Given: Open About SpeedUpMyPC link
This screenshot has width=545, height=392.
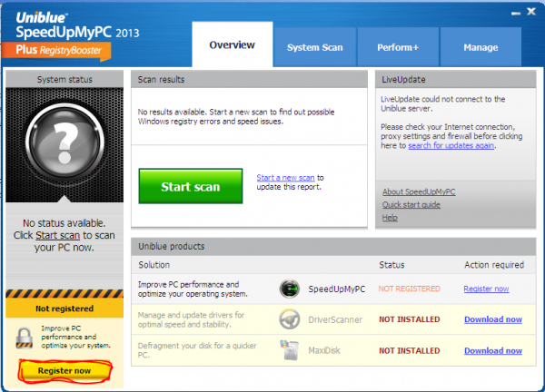Looking at the screenshot, I should click(x=419, y=191).
